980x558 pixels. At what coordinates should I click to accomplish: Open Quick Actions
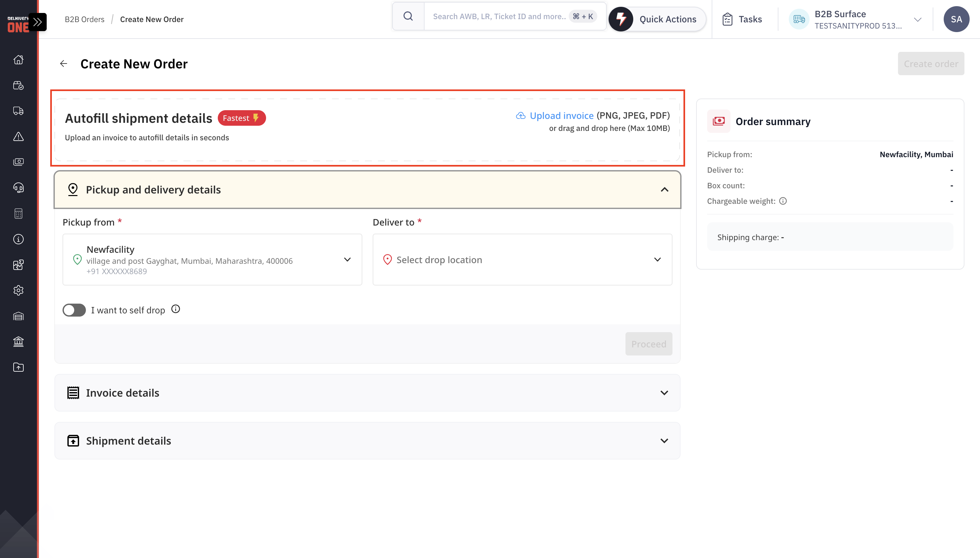658,19
